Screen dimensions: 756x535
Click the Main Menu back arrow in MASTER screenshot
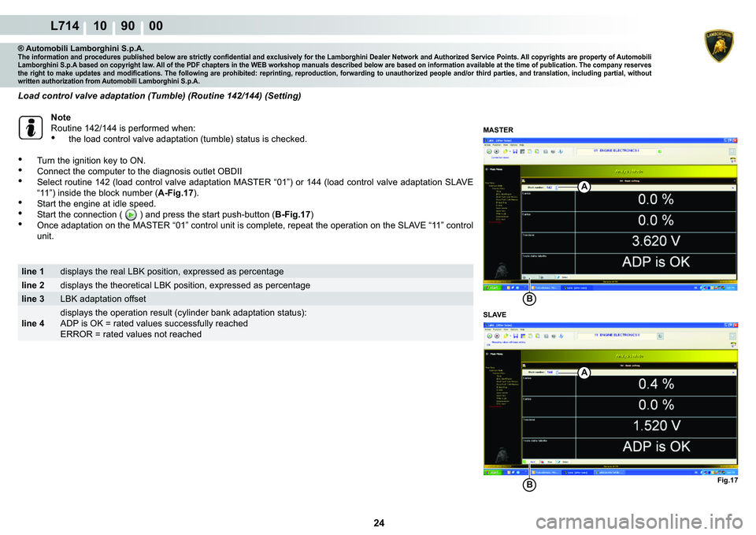click(x=487, y=169)
